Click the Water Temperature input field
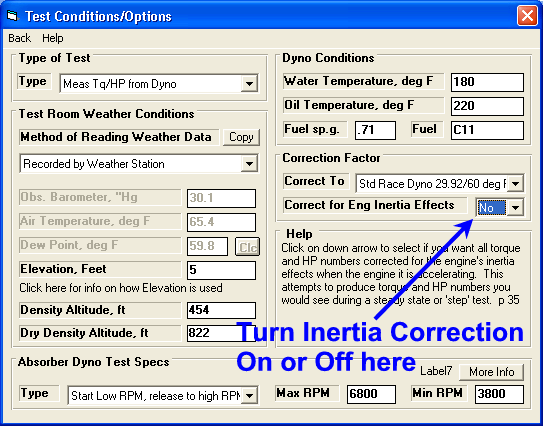 [487, 82]
